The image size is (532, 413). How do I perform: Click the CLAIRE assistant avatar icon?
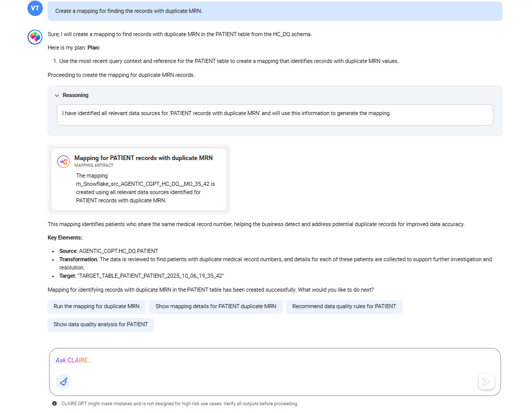pos(35,37)
